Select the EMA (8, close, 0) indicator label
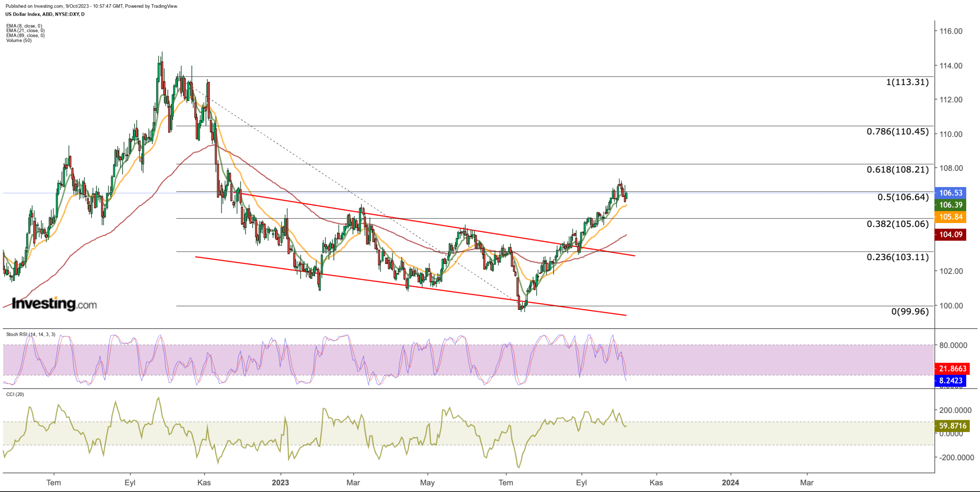980x492 pixels. (x=24, y=26)
